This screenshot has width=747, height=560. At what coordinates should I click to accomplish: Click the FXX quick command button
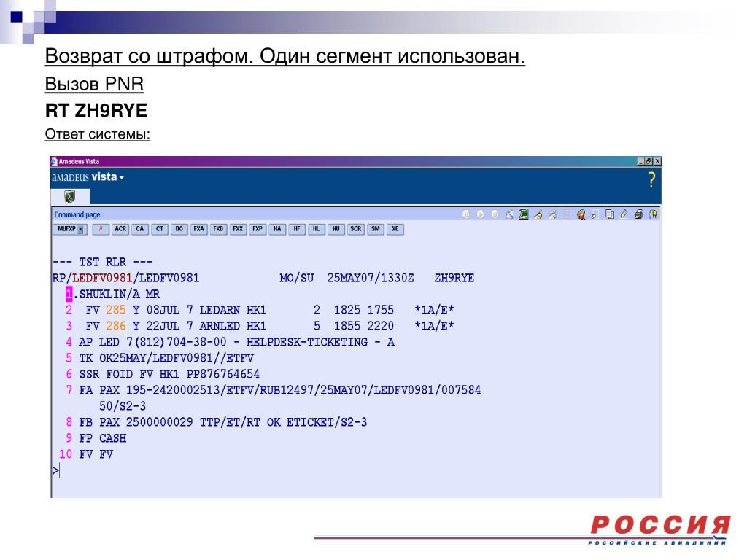[x=238, y=229]
